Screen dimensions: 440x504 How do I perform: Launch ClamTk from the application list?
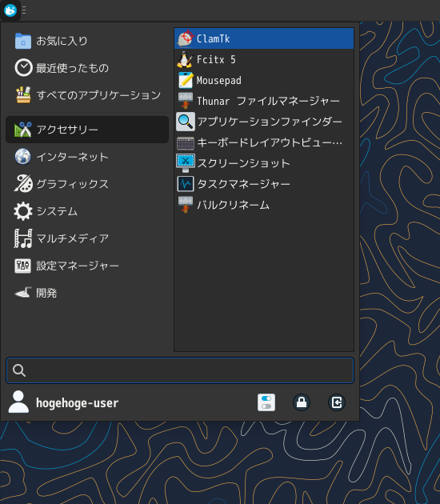point(264,38)
